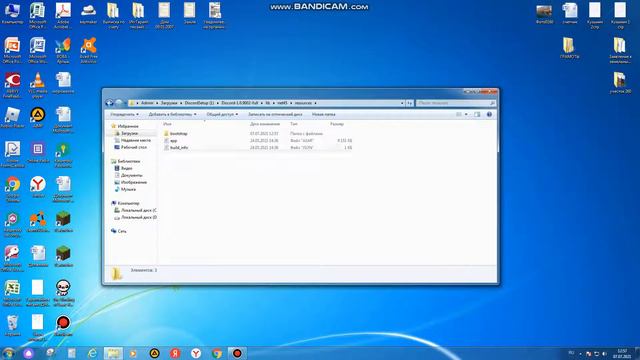
Task: Click the Explorer folder taskbar button
Action: pos(113,353)
